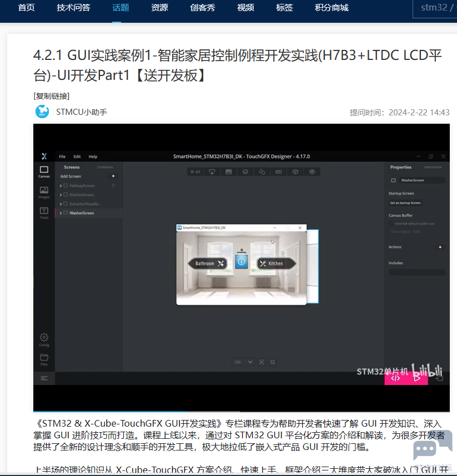Image resolution: width=457 pixels, height=476 pixels.
Task: Go to 首页 in the navigation bar
Action: pyautogui.click(x=27, y=8)
